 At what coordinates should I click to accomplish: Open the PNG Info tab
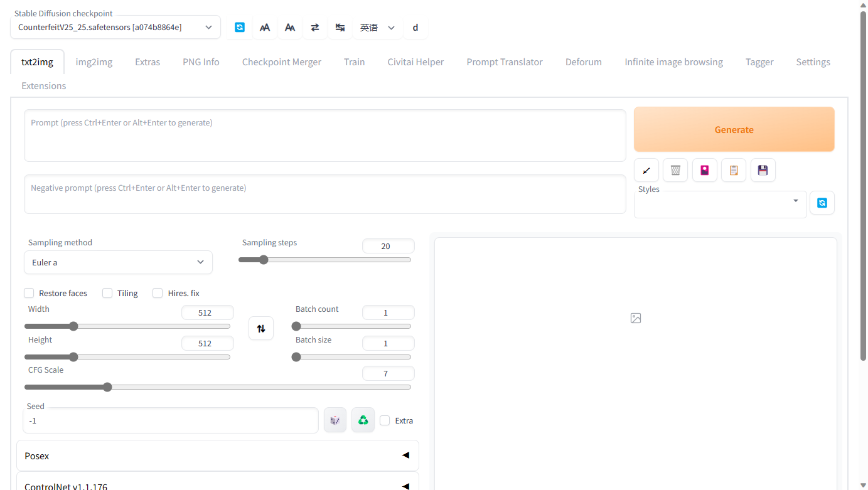201,62
